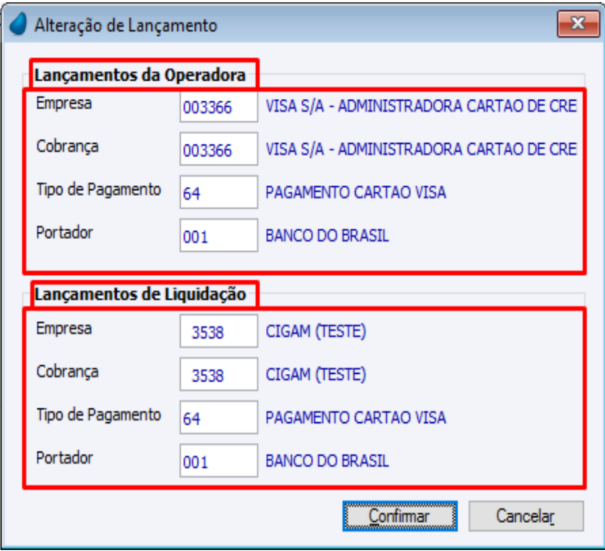Select Empresa field under Lançamentos de Liquidação

pyautogui.click(x=219, y=331)
